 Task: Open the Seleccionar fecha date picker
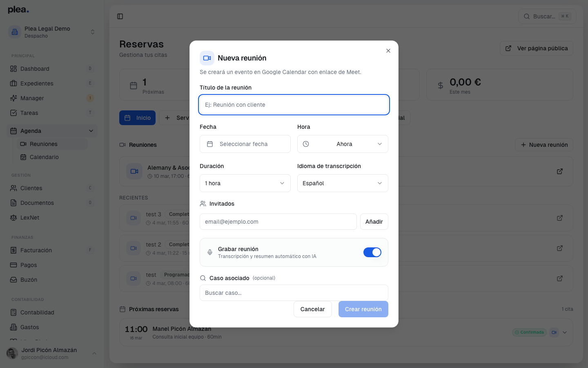tap(245, 144)
